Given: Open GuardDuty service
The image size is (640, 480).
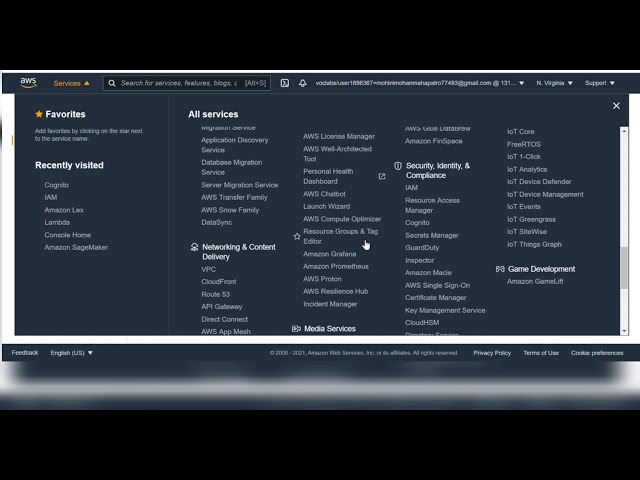Looking at the screenshot, I should pos(422,248).
